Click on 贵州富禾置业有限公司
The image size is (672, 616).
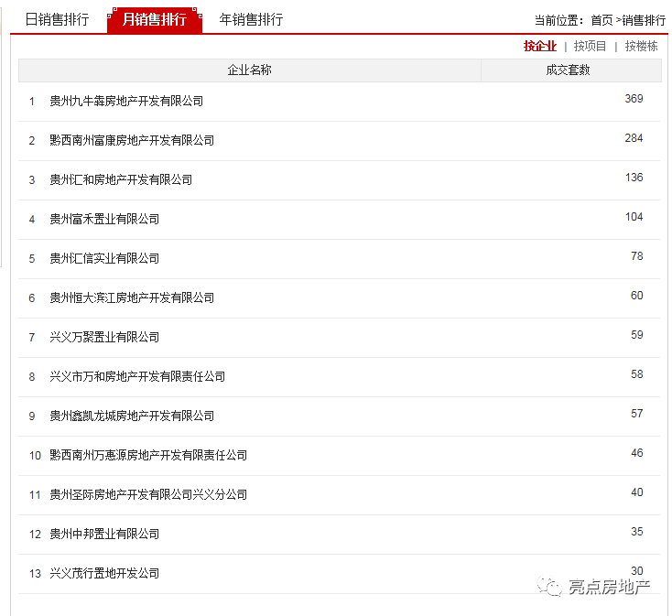pos(104,220)
